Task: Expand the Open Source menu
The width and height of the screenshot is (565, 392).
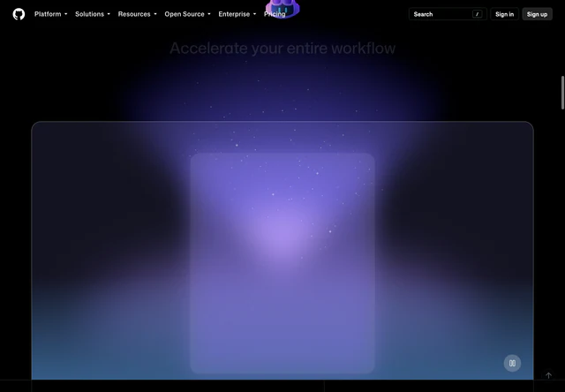Action: click(187, 14)
